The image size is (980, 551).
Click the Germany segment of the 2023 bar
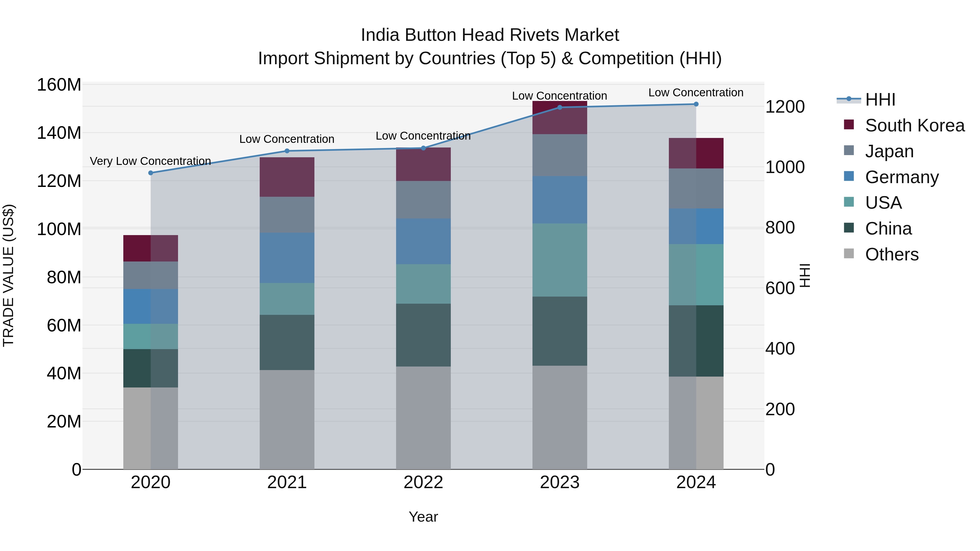pos(560,200)
